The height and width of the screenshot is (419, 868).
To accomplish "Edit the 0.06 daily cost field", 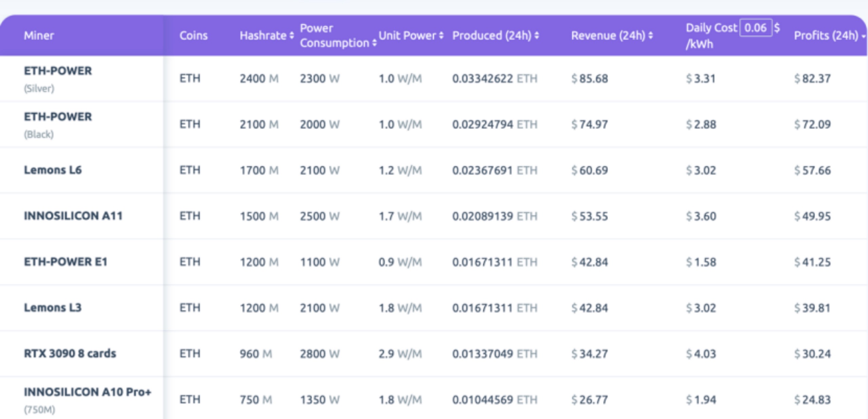I will 755,28.
